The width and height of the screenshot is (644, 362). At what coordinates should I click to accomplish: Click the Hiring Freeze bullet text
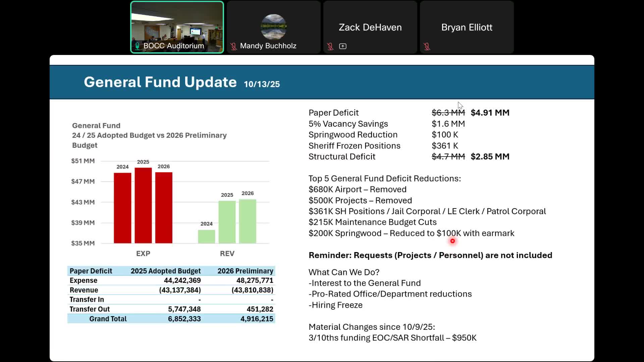(x=335, y=305)
